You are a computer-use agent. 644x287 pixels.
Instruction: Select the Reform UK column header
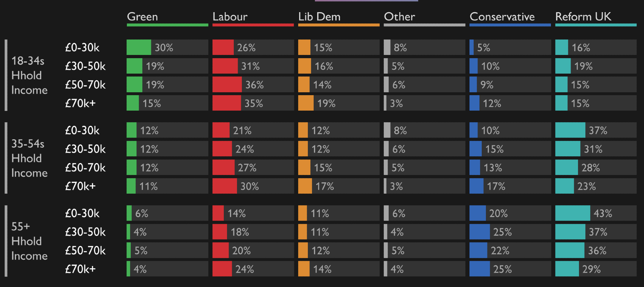click(583, 17)
